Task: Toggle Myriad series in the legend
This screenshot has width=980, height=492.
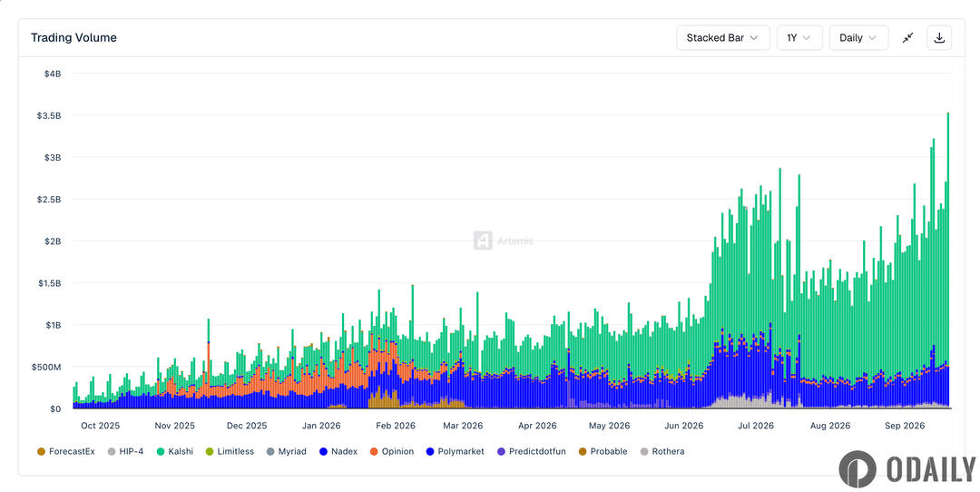Action: tap(286, 451)
